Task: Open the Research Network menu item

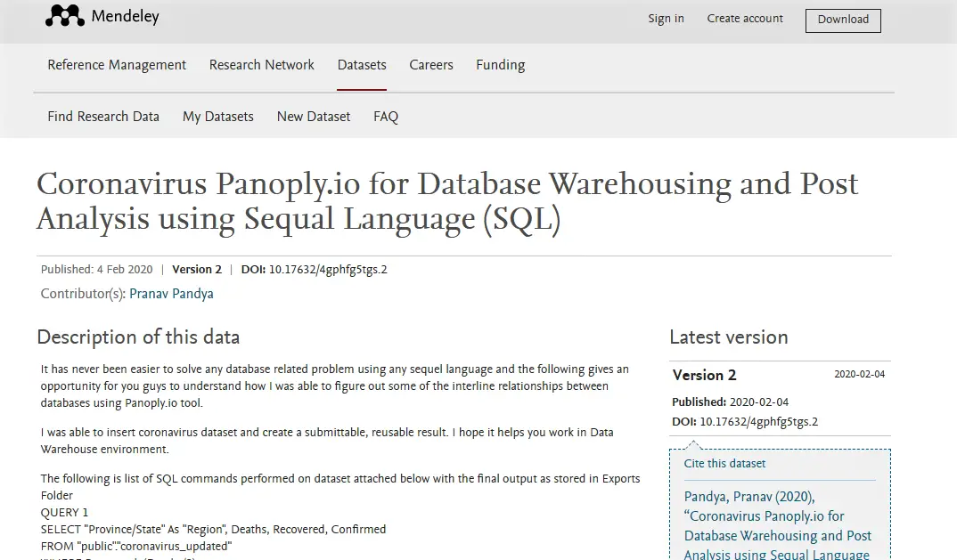Action: tap(261, 65)
